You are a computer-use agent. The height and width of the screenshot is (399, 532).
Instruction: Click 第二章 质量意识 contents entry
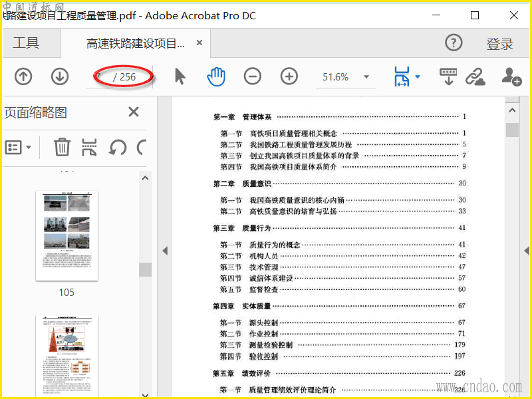click(x=340, y=184)
